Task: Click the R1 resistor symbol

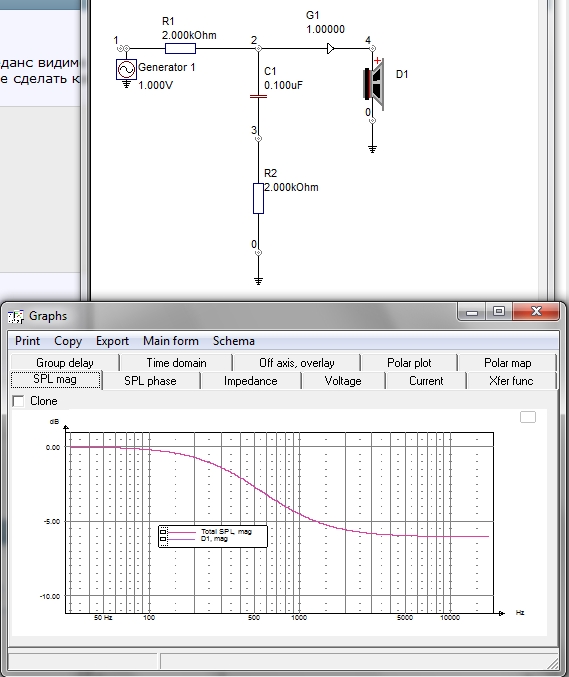Action: (x=180, y=48)
